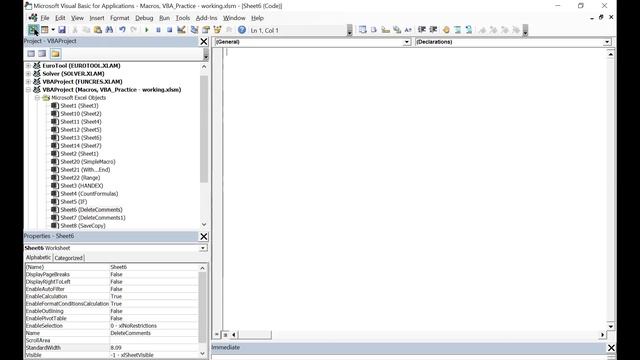
Task: Open the Debug menu
Action: click(144, 18)
